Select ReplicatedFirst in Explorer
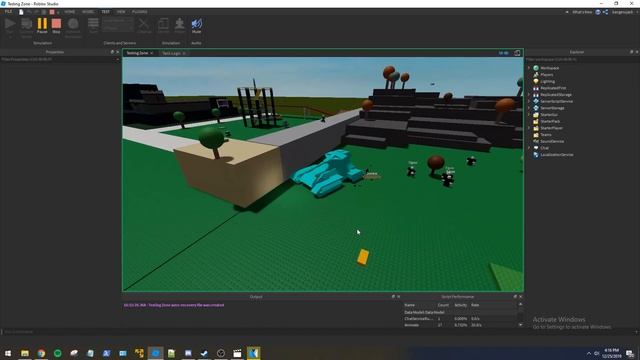This screenshot has width=640, height=360. tap(553, 88)
